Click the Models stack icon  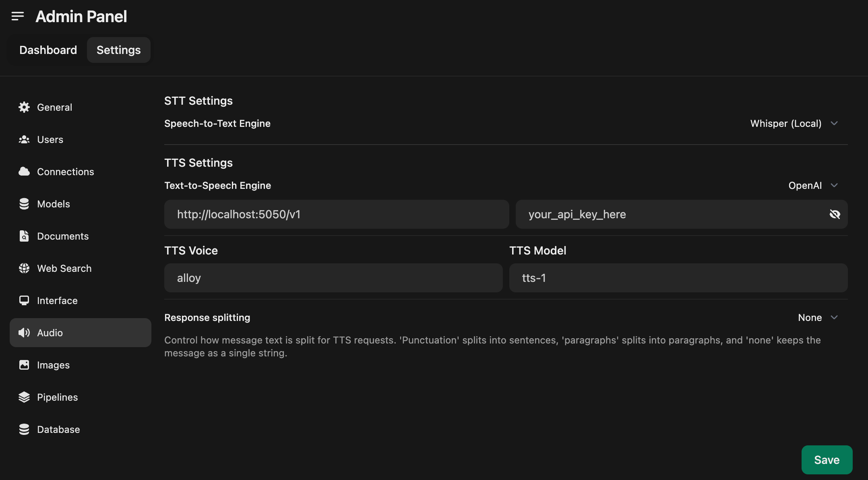(x=24, y=204)
